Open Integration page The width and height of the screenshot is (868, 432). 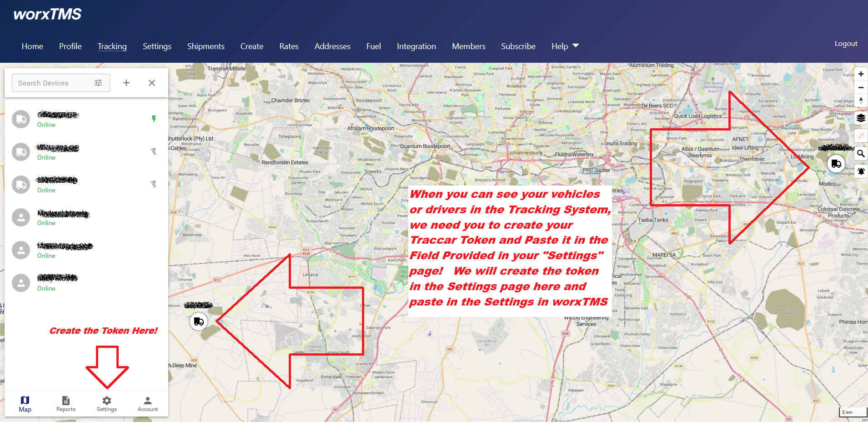(x=416, y=46)
